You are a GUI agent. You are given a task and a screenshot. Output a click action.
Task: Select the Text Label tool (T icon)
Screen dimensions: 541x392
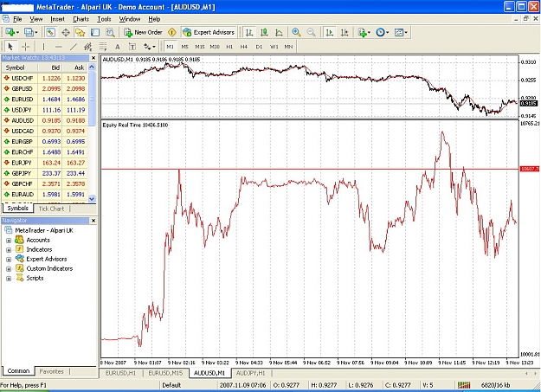tap(132, 47)
